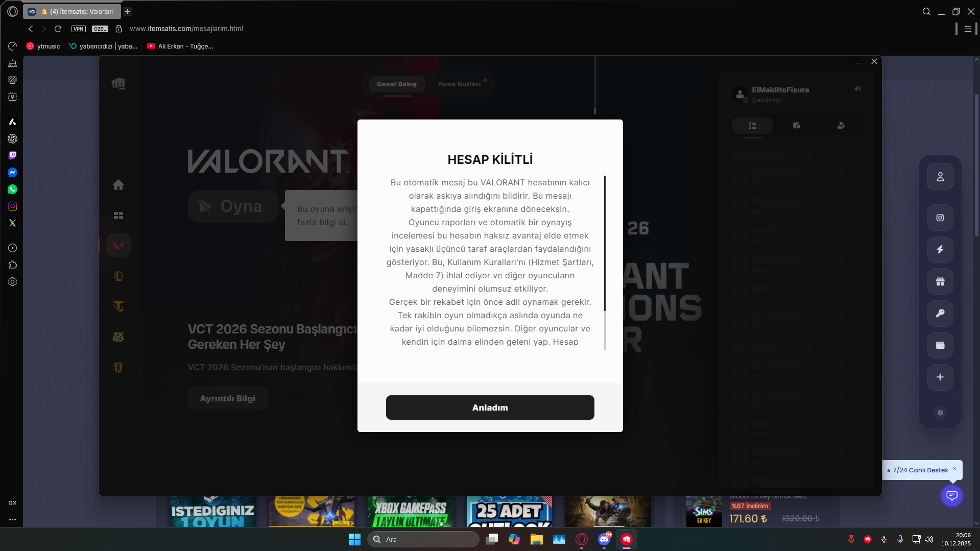
Task: Open the extensions cube in Opera sidebar
Action: [x=12, y=265]
